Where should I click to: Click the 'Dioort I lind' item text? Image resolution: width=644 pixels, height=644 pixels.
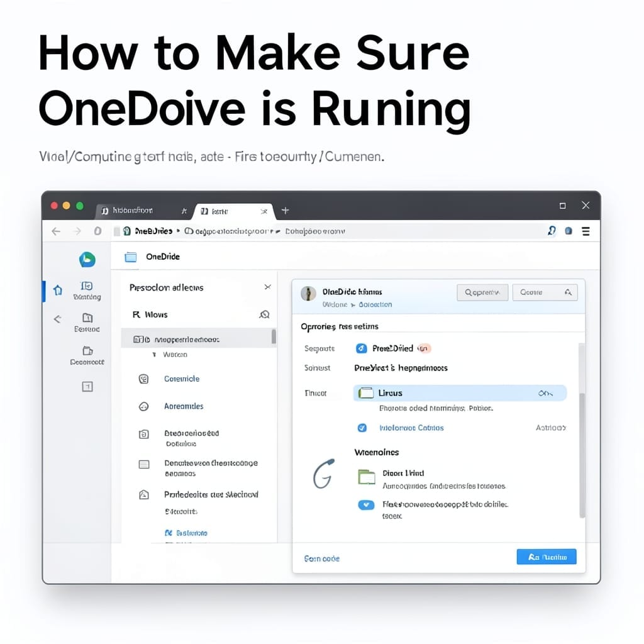(x=403, y=473)
